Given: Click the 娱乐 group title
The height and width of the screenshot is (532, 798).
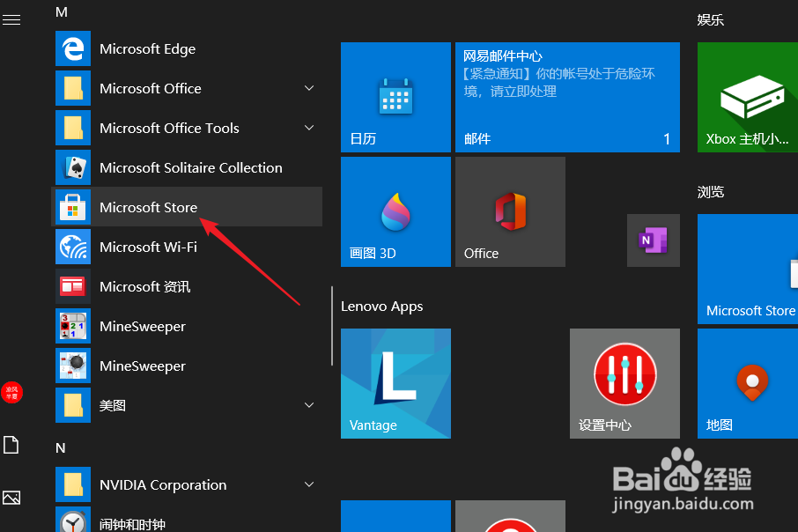Looking at the screenshot, I should pos(711,20).
